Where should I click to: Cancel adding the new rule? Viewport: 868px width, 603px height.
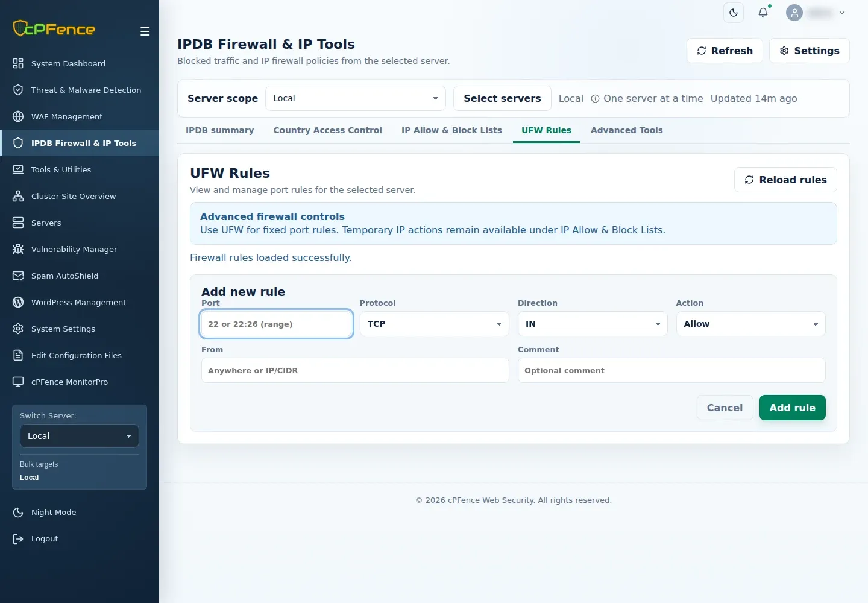[x=725, y=408]
